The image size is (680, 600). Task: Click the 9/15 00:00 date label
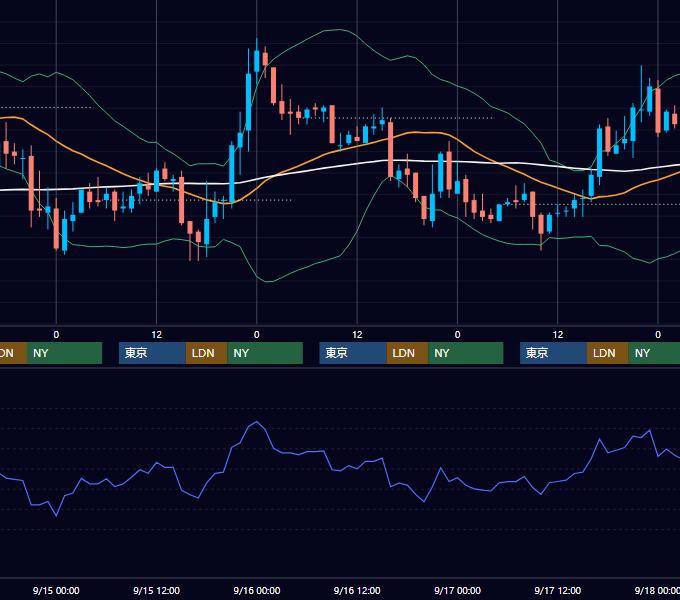coord(56,590)
